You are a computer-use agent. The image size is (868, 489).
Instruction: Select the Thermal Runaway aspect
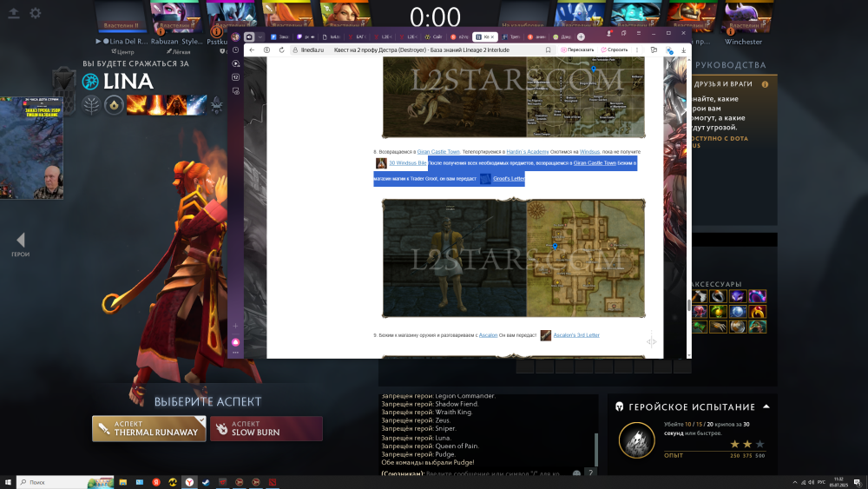point(148,429)
